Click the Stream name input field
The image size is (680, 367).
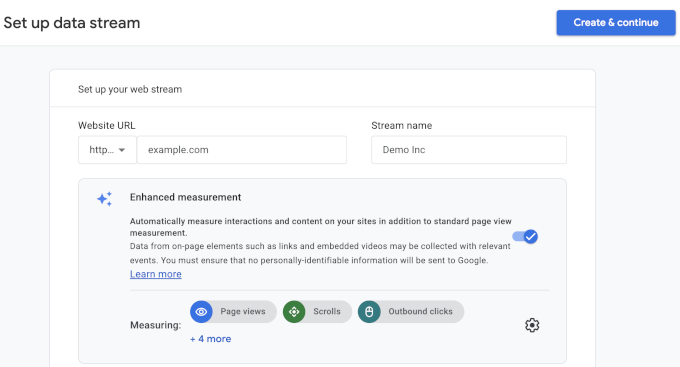469,150
